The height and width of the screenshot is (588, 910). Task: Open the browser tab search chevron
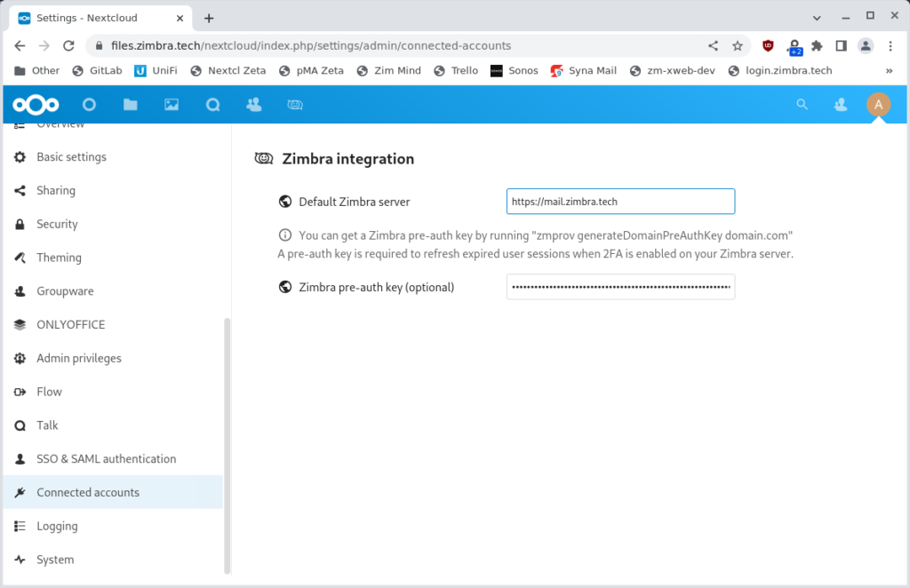(816, 18)
